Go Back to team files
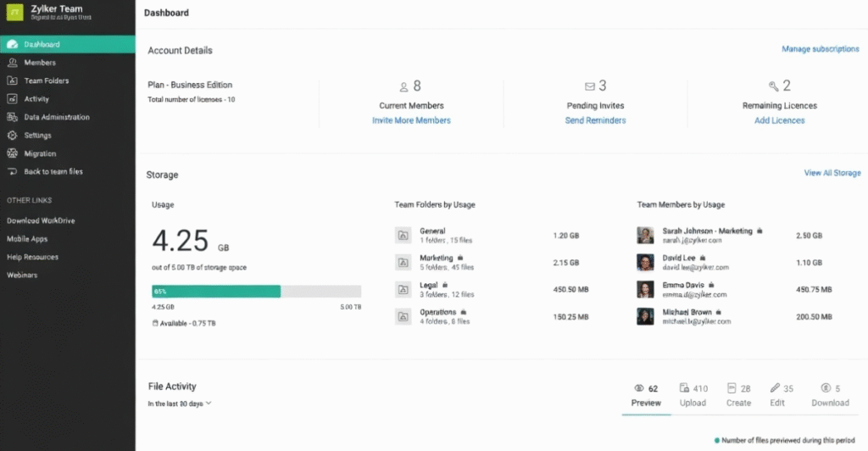868x451 pixels. pyautogui.click(x=68, y=171)
